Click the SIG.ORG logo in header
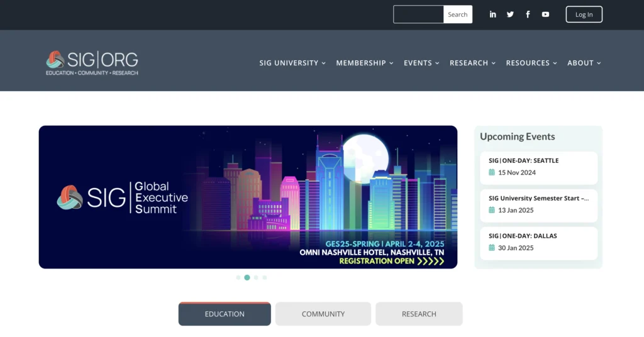Viewport: 644px width, 337px height. 92,63
